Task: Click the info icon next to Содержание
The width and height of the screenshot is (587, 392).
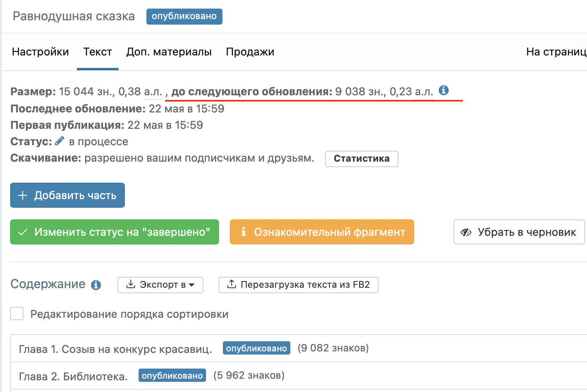Action: 96,285
